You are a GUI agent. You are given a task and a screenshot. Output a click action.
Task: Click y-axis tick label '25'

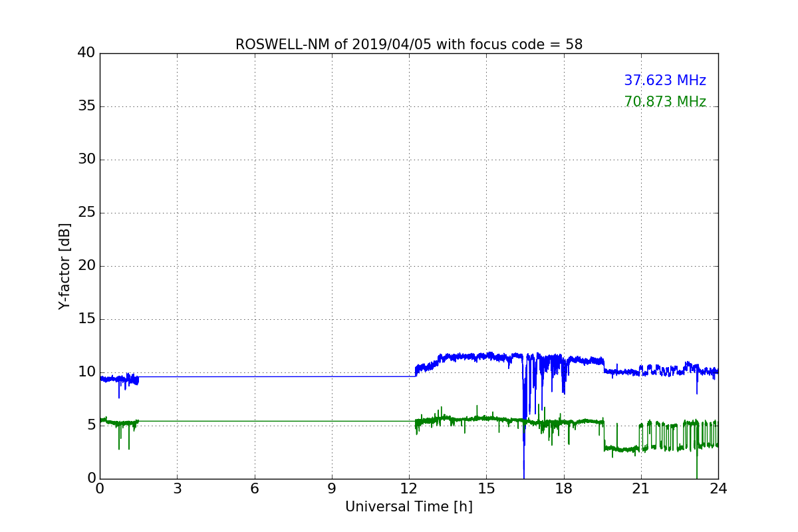pos(87,212)
